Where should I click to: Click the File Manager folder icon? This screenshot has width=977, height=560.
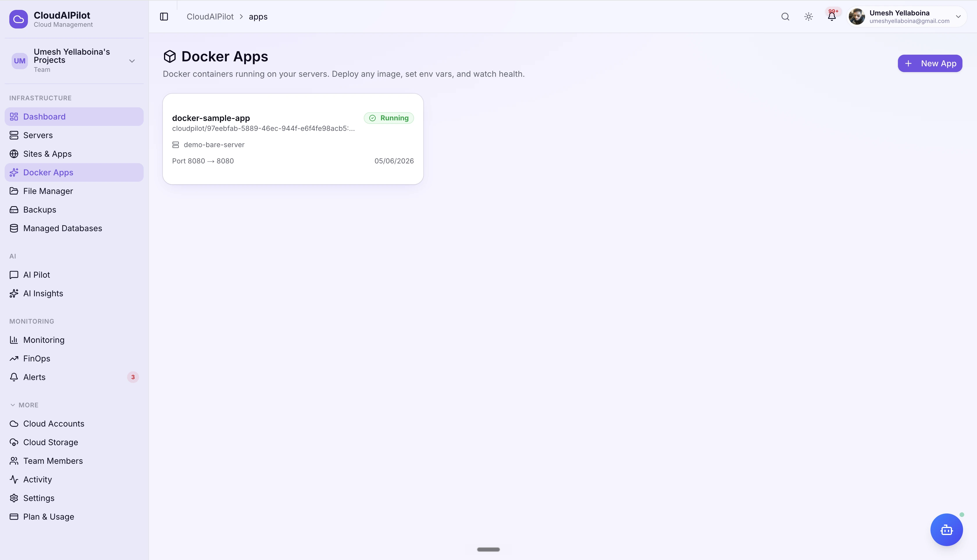(14, 191)
